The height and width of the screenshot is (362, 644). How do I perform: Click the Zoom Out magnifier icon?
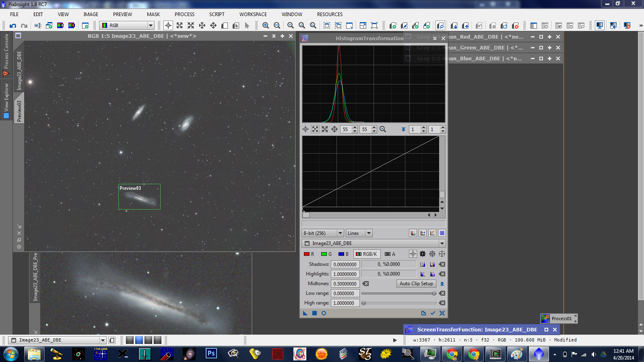(x=277, y=25)
